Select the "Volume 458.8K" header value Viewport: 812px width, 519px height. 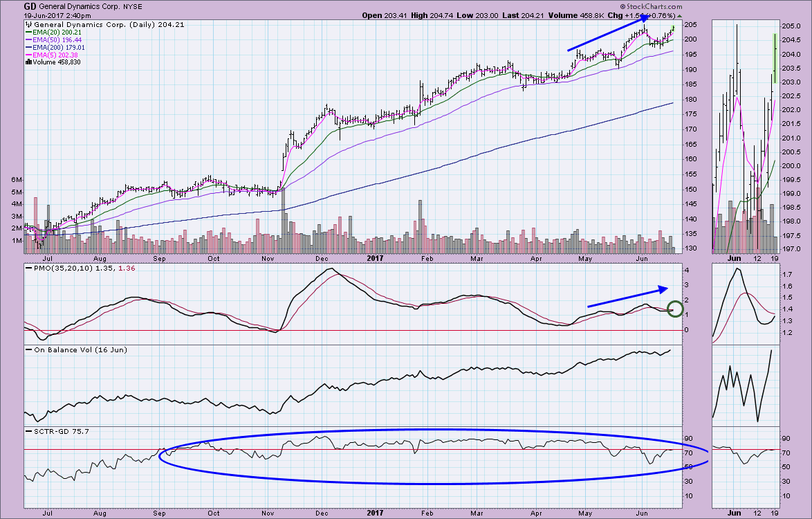click(576, 15)
